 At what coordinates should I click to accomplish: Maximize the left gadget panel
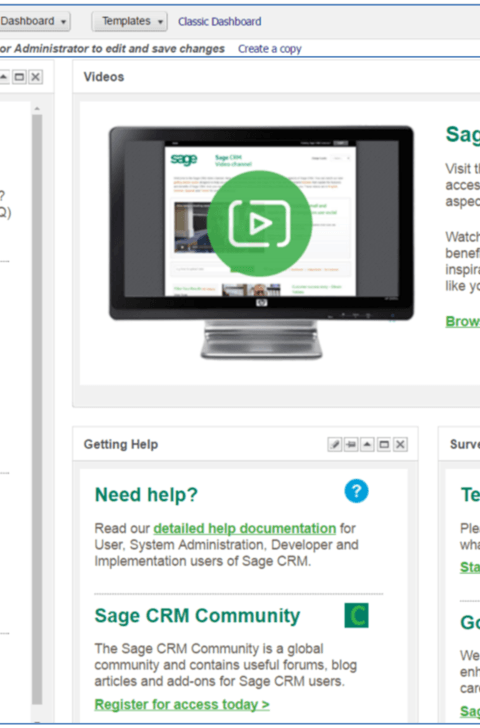[19, 77]
